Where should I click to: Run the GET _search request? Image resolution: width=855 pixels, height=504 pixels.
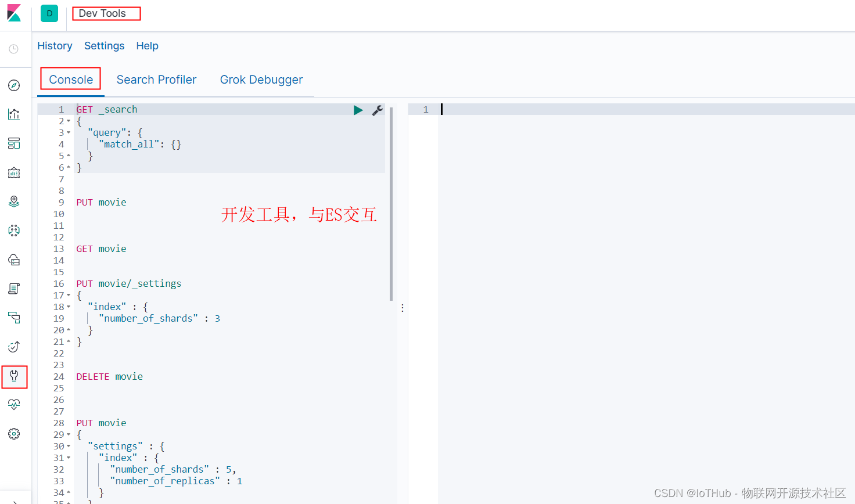[x=358, y=110]
